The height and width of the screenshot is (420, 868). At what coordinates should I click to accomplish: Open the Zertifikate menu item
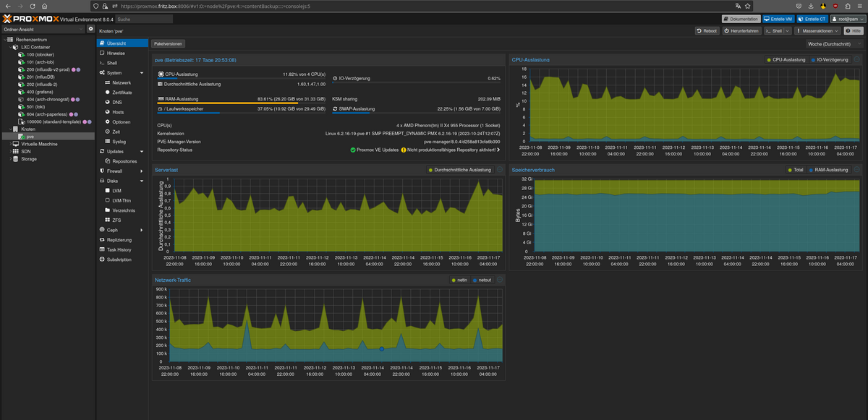pos(122,93)
